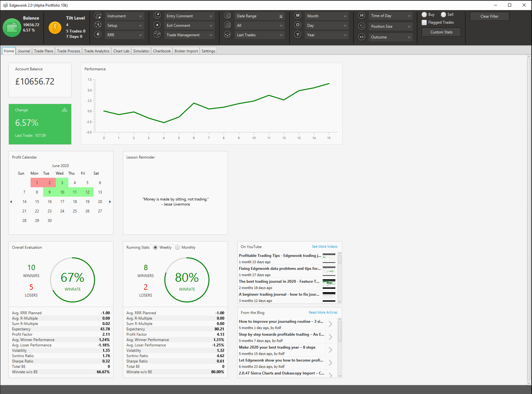This screenshot has width=532, height=394.
Task: Open the Instrument dropdown
Action: point(124,16)
